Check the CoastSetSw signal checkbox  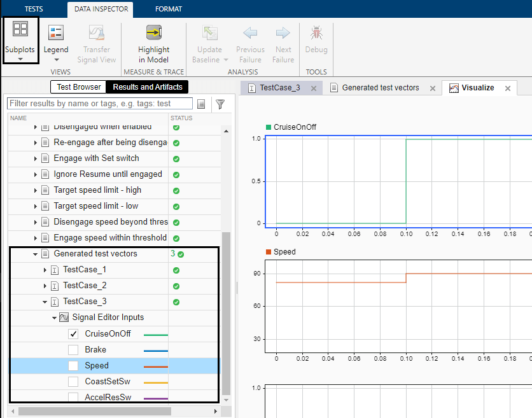point(73,381)
